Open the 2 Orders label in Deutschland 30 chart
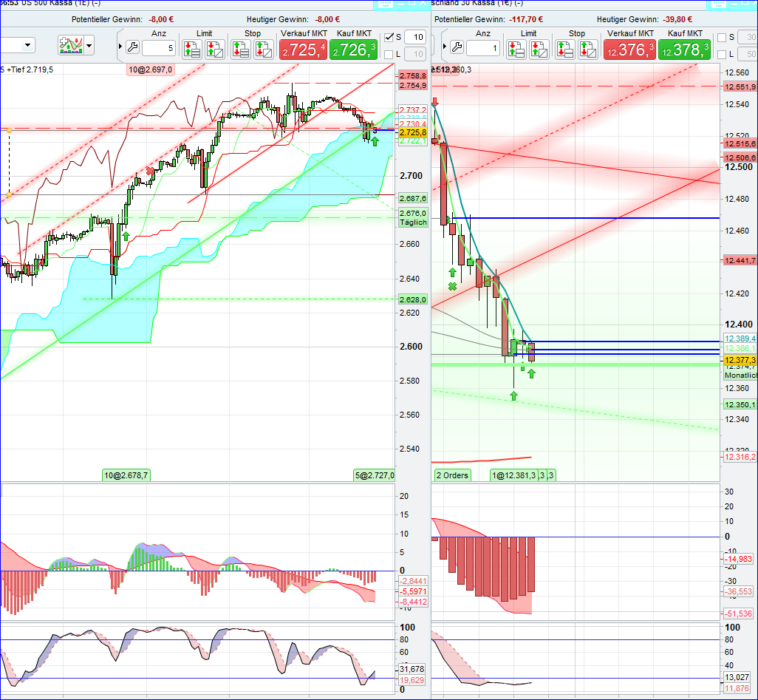Image resolution: width=758 pixels, height=700 pixels. [x=452, y=475]
